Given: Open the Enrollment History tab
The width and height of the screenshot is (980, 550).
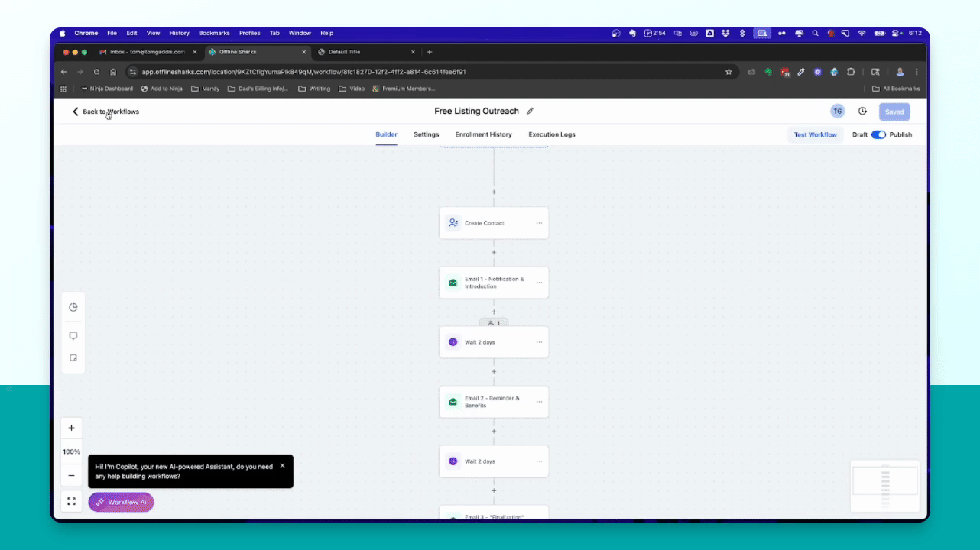Looking at the screenshot, I should tap(484, 134).
